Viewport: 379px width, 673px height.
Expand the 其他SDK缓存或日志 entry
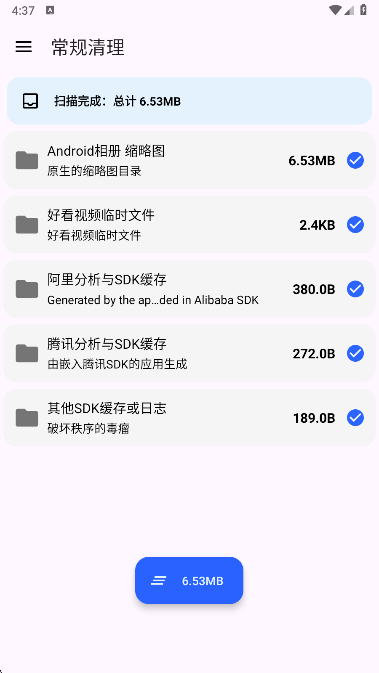click(189, 418)
